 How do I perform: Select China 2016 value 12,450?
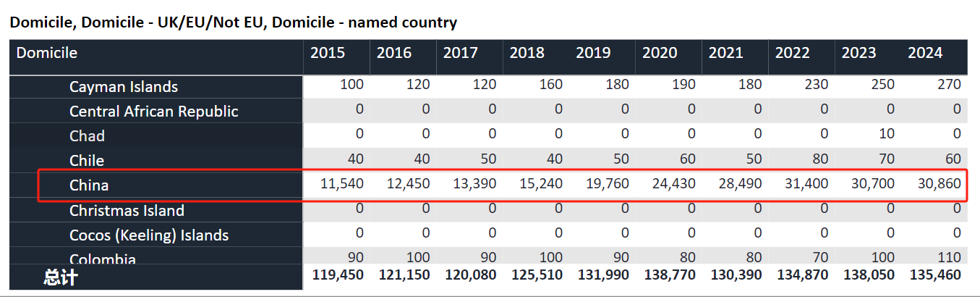click(x=409, y=184)
